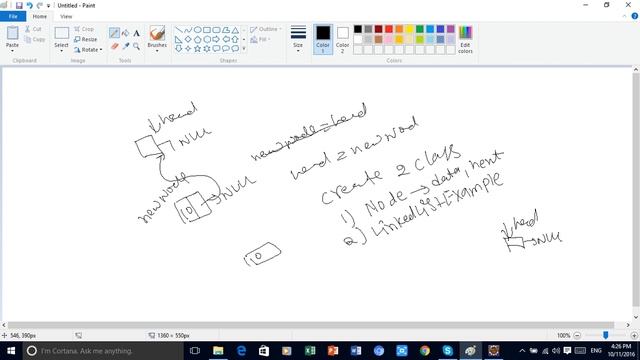Choose the Diamond shape
This screenshot has width=640, height=360.
(x=188, y=40)
